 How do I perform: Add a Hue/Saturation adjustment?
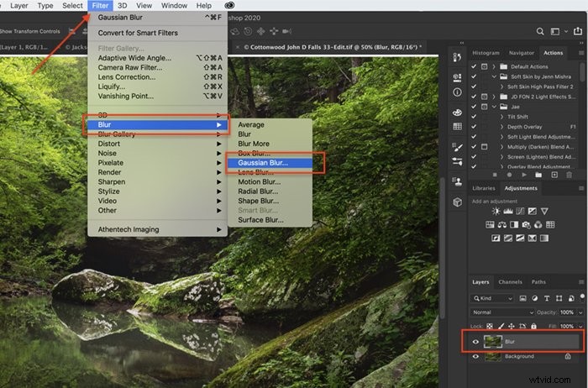coord(490,224)
